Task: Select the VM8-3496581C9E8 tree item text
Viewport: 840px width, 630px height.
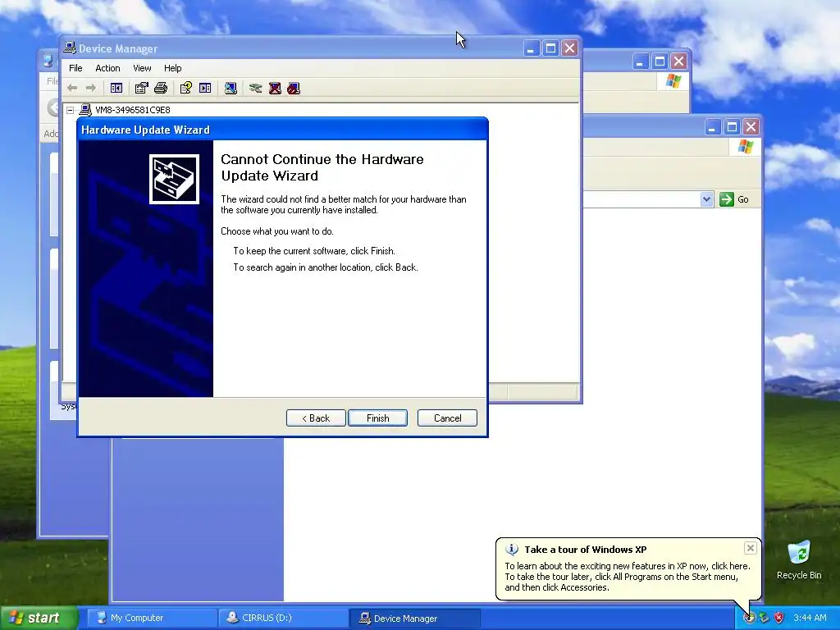Action: (x=132, y=110)
